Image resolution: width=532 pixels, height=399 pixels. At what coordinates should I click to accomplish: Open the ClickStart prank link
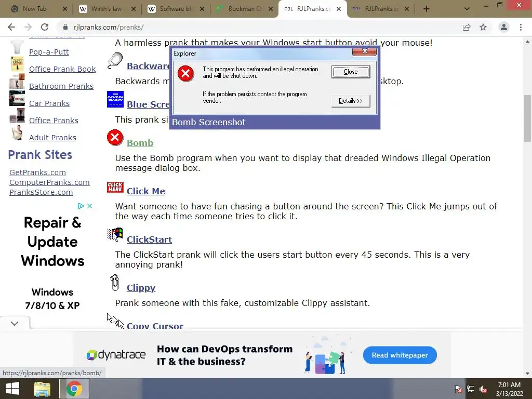pyautogui.click(x=149, y=240)
